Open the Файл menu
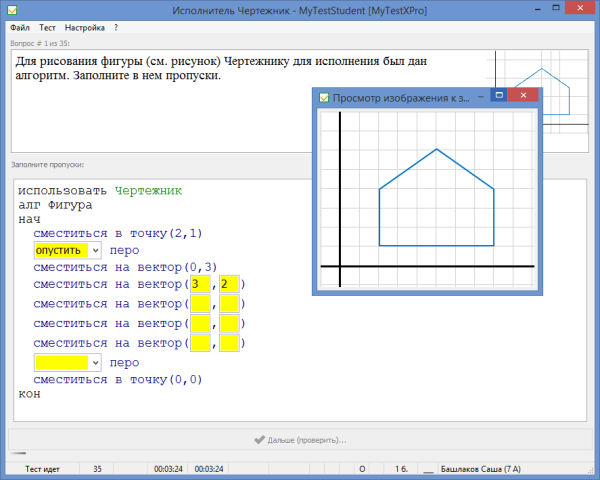This screenshot has width=600, height=480. tap(20, 28)
